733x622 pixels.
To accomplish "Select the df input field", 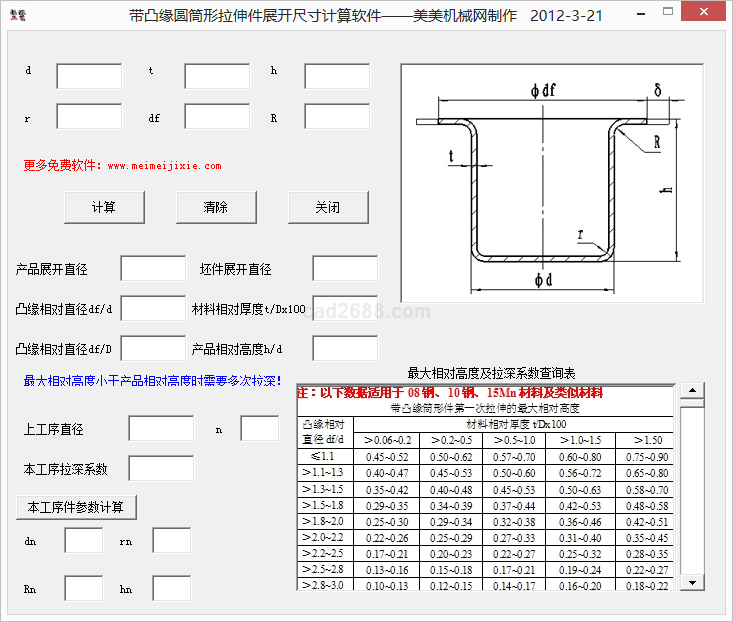I will pos(217,117).
